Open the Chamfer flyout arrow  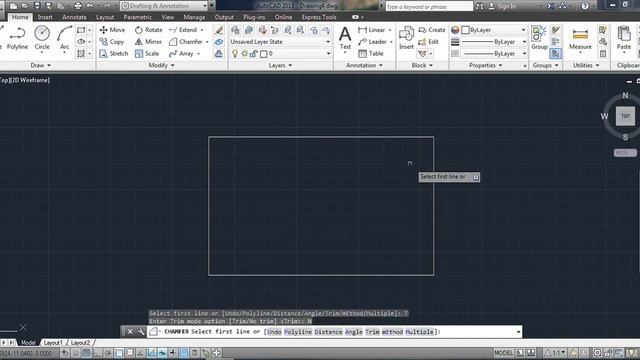(207, 42)
